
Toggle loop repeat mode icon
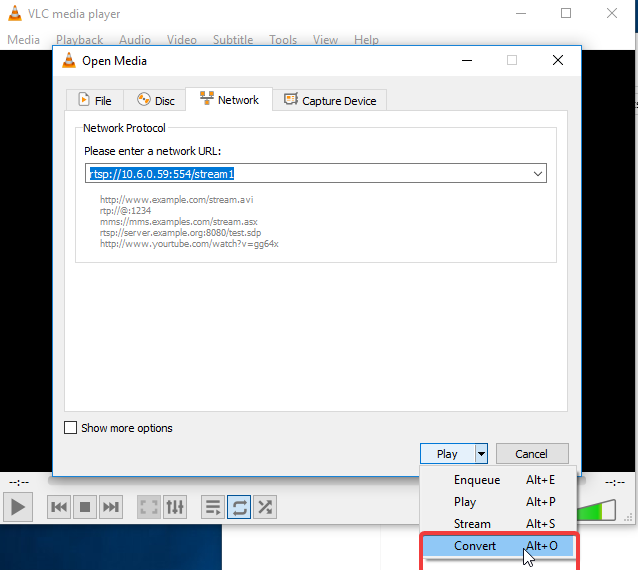[x=239, y=507]
